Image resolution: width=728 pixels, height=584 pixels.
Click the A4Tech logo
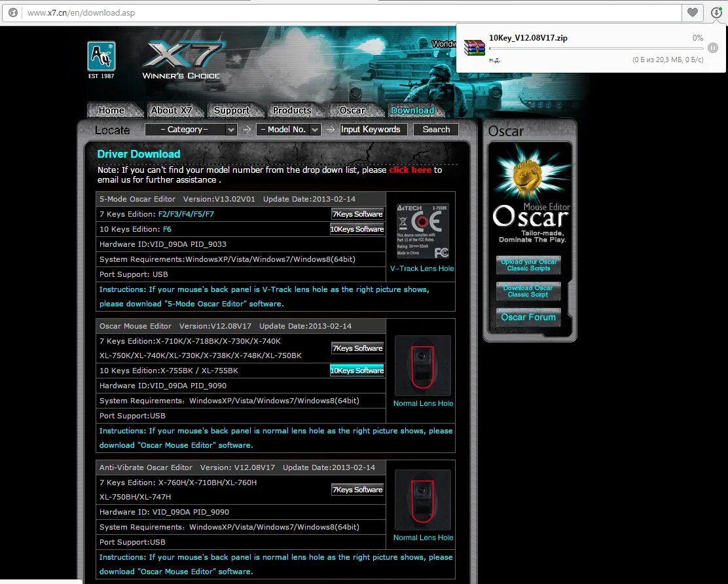[x=101, y=56]
